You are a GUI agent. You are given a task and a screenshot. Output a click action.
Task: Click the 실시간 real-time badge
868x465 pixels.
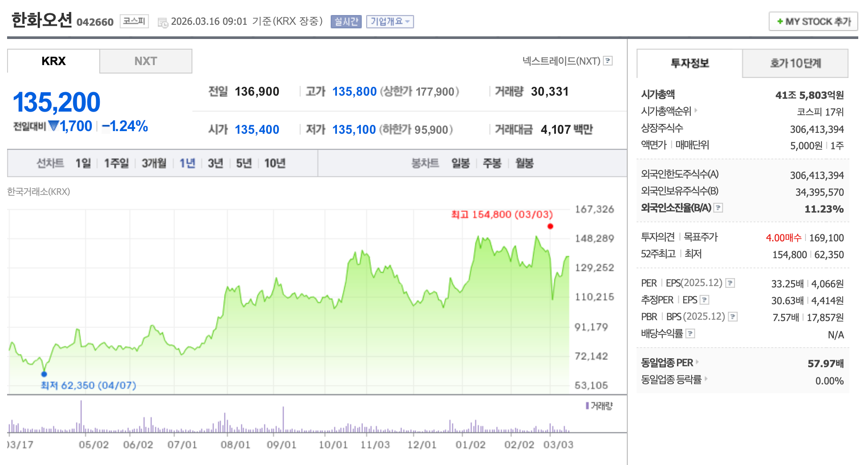click(346, 21)
